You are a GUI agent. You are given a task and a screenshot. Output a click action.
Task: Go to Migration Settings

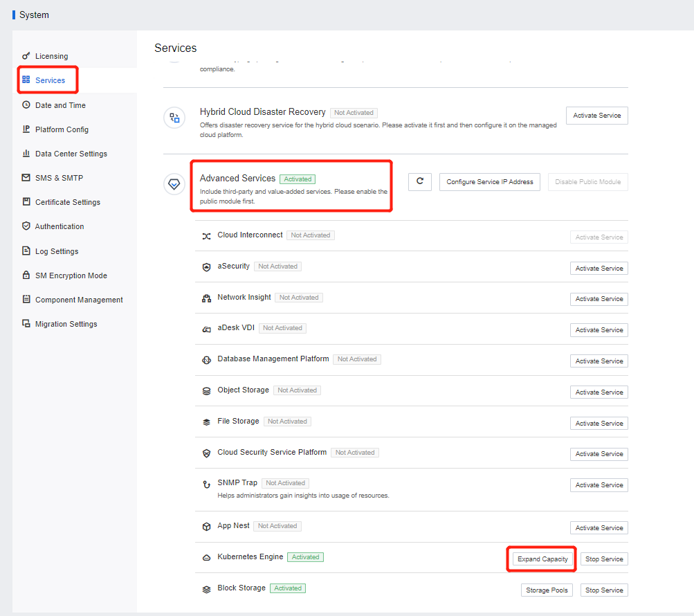coord(66,324)
